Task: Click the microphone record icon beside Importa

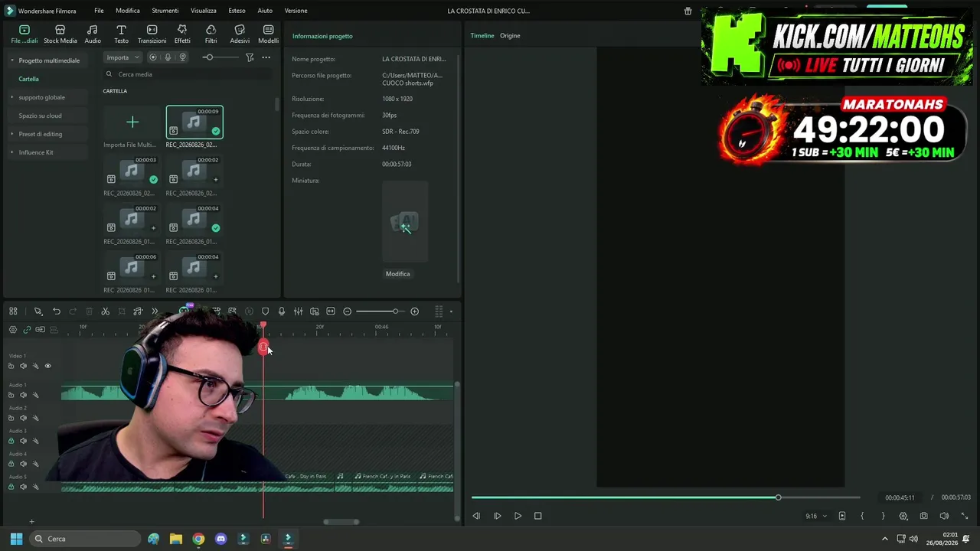Action: pyautogui.click(x=168, y=57)
